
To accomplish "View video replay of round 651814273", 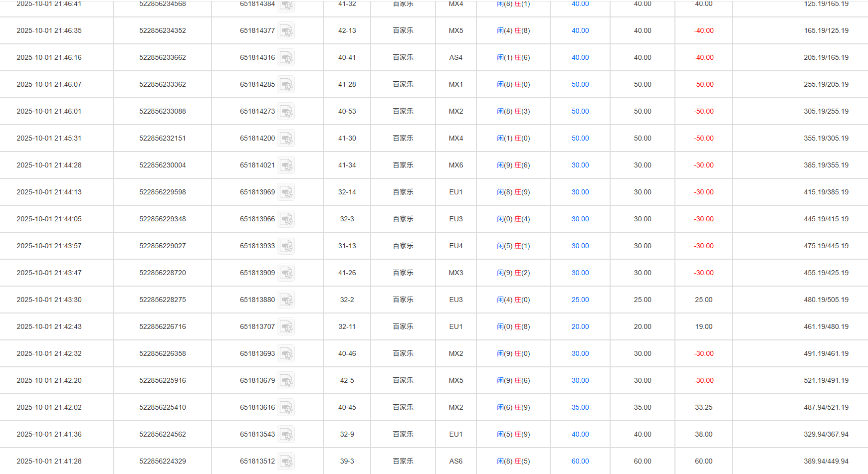I will (286, 112).
